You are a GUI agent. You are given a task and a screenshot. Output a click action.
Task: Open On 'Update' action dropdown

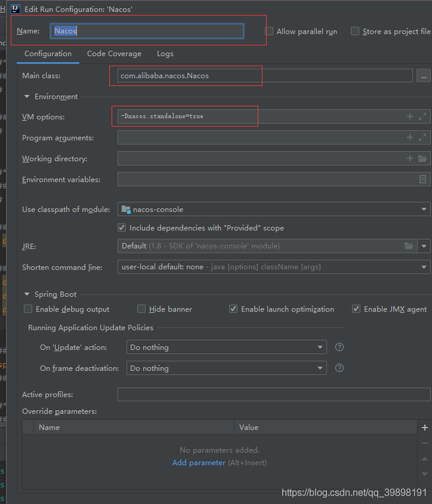point(226,347)
